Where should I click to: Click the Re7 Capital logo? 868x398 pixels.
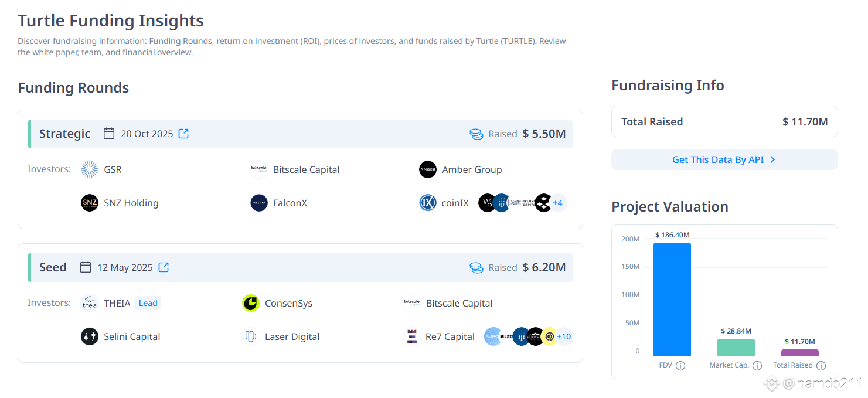coord(412,336)
